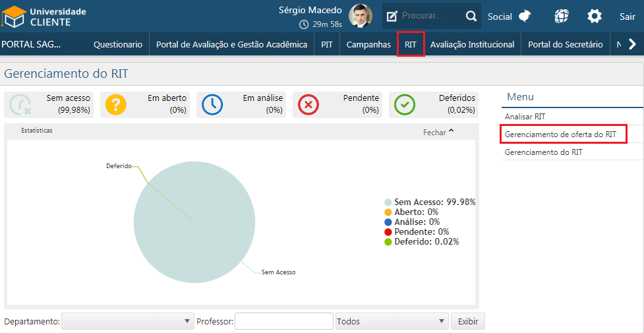Click the Pendente red legend dot
The width and height of the screenshot is (644, 333).
pyautogui.click(x=388, y=232)
